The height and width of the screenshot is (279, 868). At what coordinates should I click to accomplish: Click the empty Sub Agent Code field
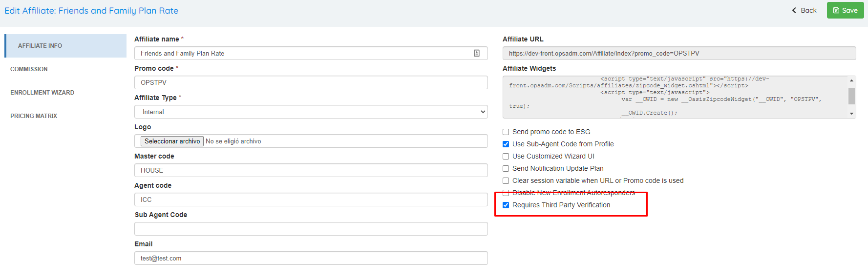tap(311, 229)
